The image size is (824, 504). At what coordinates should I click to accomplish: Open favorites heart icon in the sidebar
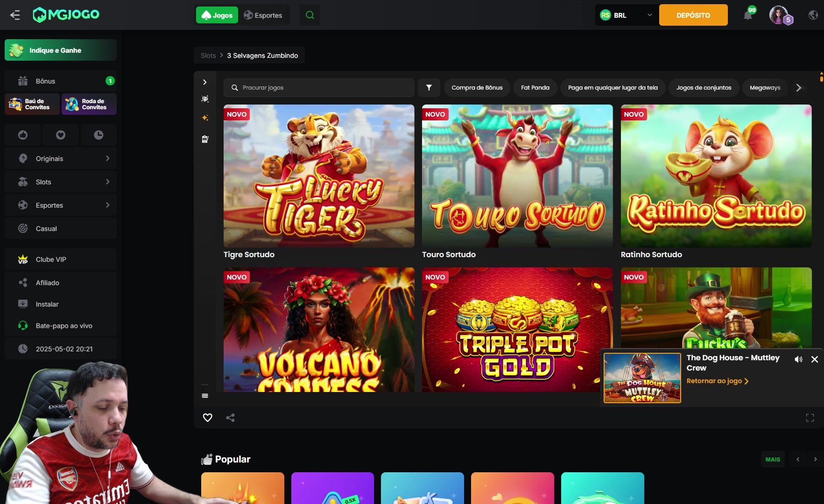(x=61, y=135)
